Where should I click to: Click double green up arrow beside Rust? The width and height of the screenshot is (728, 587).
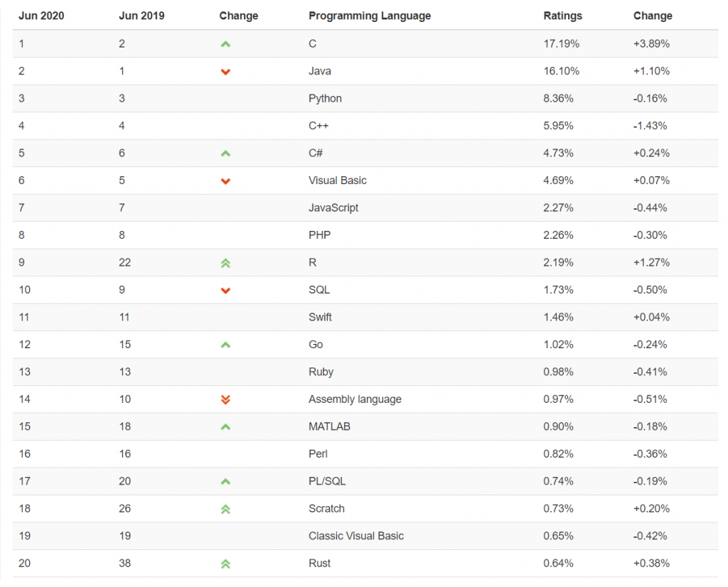pyautogui.click(x=225, y=564)
